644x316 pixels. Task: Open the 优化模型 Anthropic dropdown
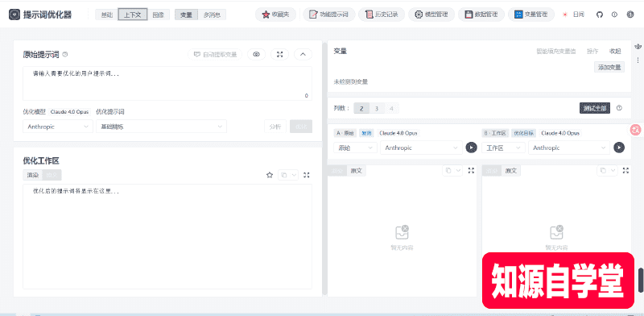click(x=58, y=127)
